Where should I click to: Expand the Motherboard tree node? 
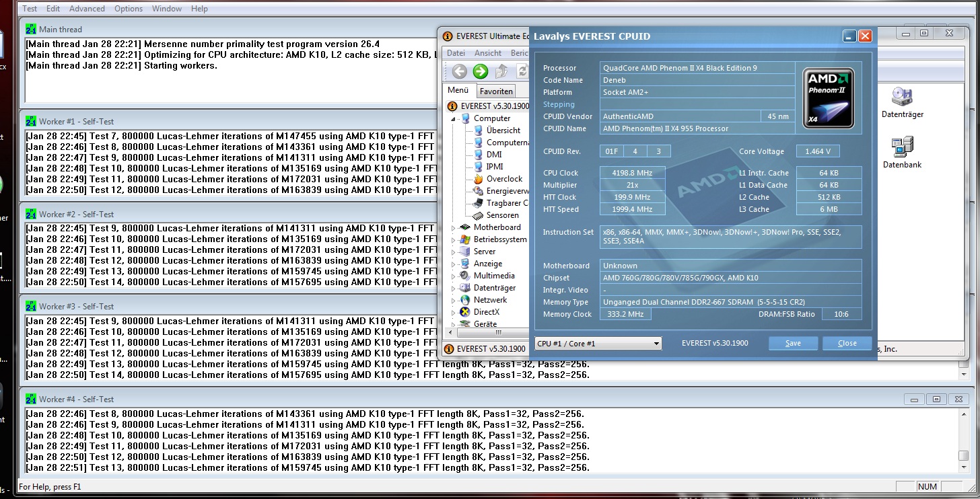pyautogui.click(x=454, y=228)
